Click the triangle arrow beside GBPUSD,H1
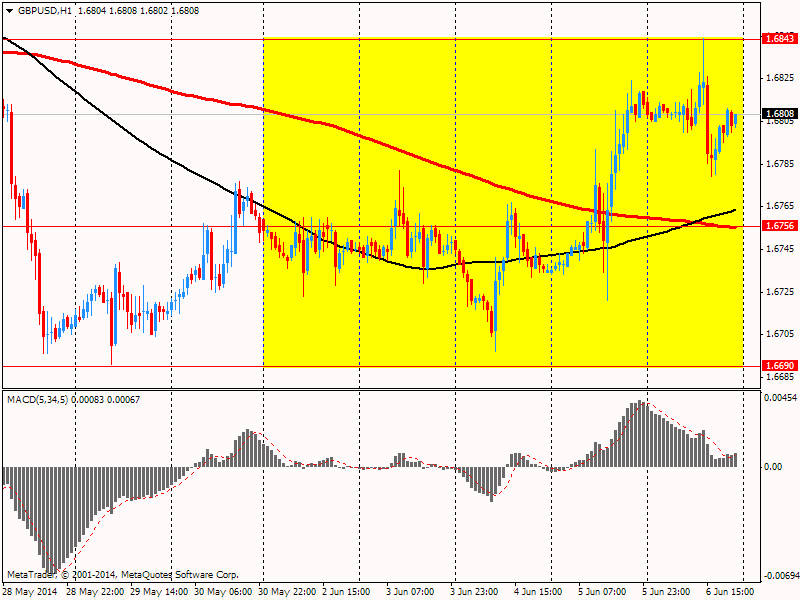The height and width of the screenshot is (600, 800). (10, 11)
